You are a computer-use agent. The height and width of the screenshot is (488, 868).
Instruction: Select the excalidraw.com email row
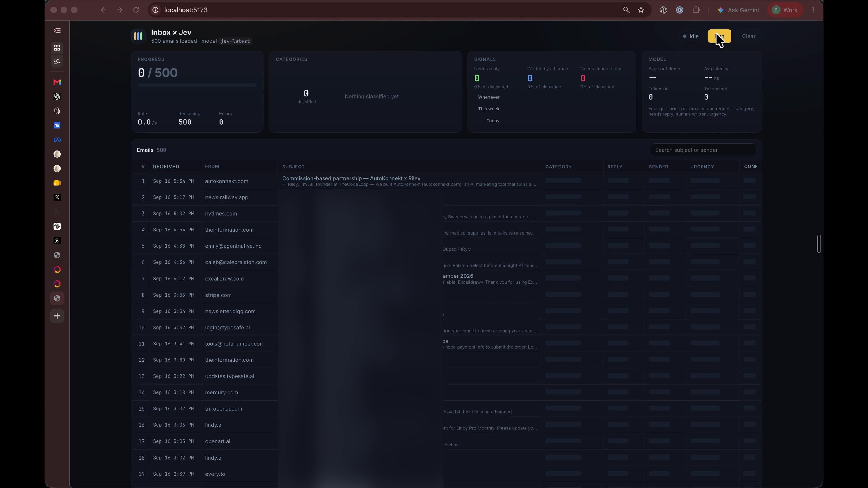pyautogui.click(x=446, y=279)
